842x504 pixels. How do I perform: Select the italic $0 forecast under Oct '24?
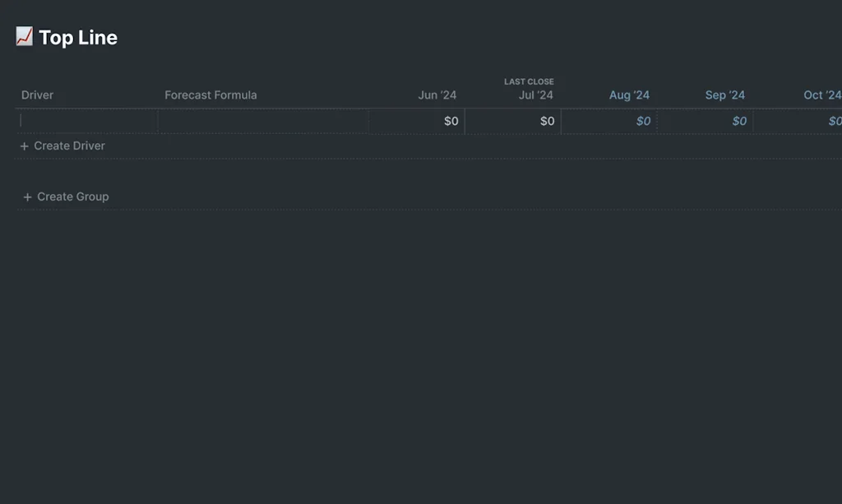(834, 121)
